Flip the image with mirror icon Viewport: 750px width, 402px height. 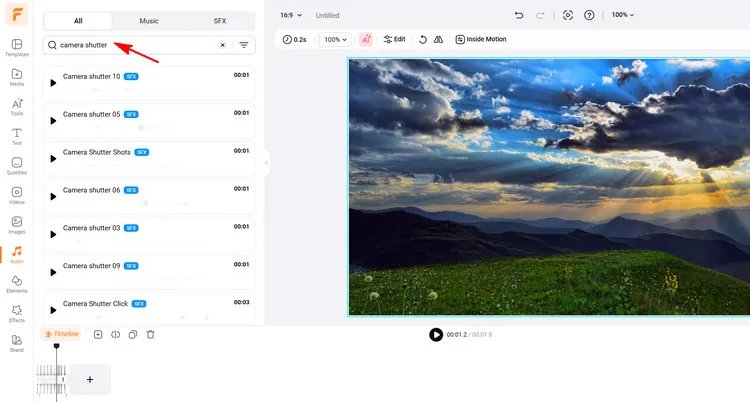pyautogui.click(x=439, y=39)
